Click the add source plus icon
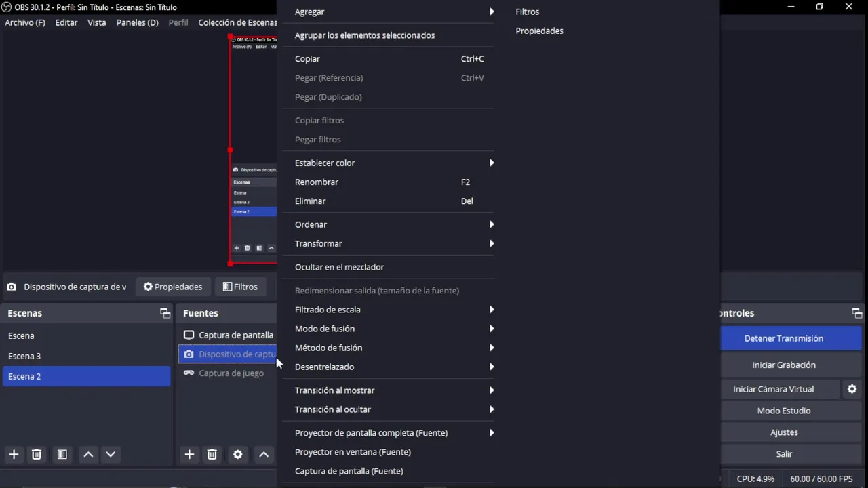868x488 pixels. click(189, 454)
